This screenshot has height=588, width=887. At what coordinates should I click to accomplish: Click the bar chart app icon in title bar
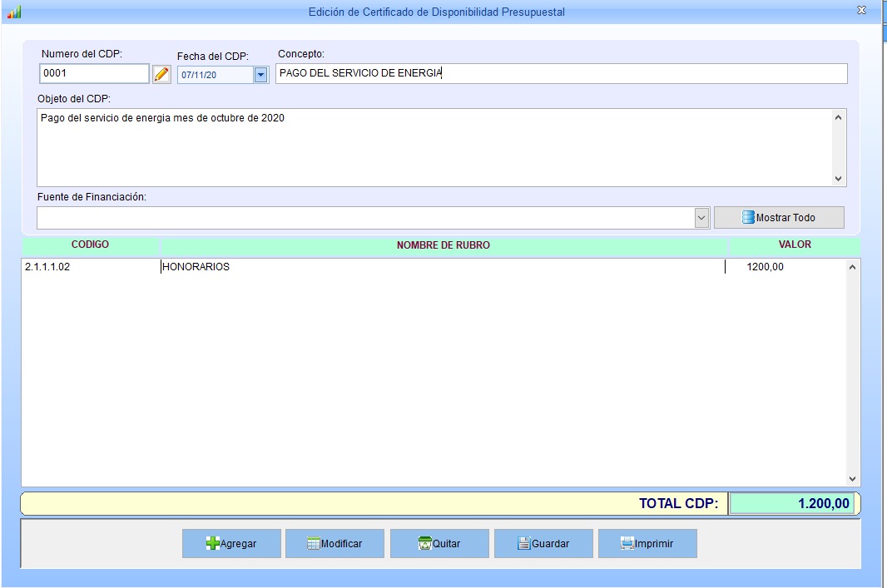[x=13, y=12]
